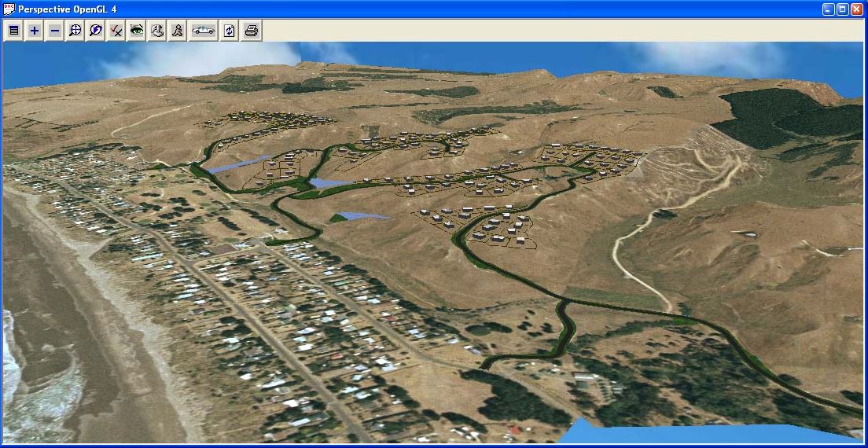Open the check and cross toggle settings icon
This screenshot has width=868, height=448.
pos(116,31)
